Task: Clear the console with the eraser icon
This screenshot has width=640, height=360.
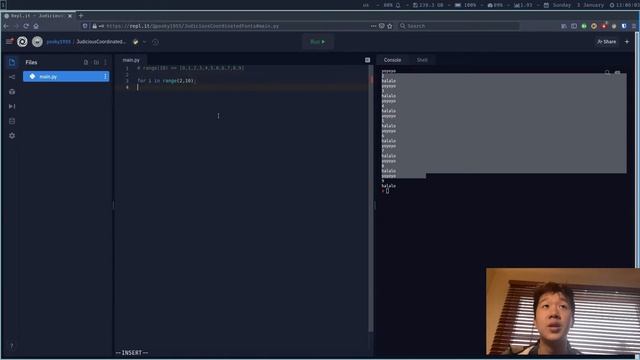Action: coord(618,72)
